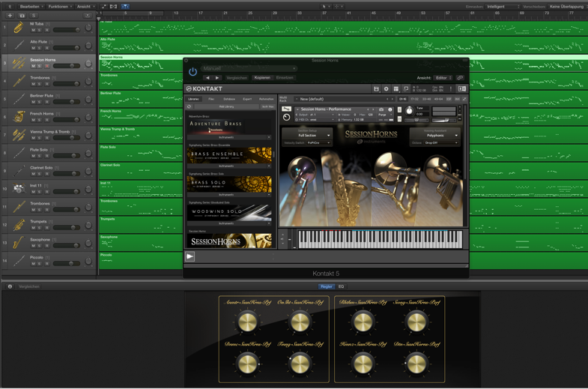Click the Vergleichen button in Smart Controls bar

click(x=29, y=286)
